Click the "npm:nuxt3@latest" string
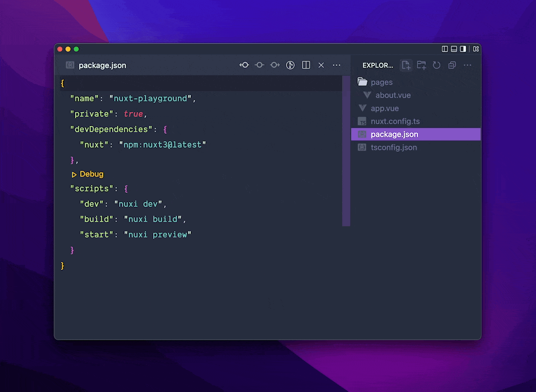536x392 pixels. point(162,145)
